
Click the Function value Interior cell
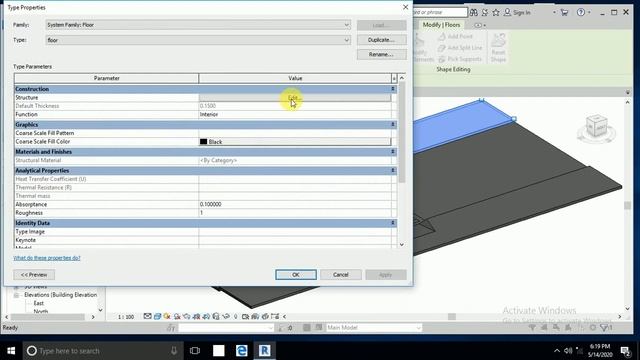click(x=295, y=114)
